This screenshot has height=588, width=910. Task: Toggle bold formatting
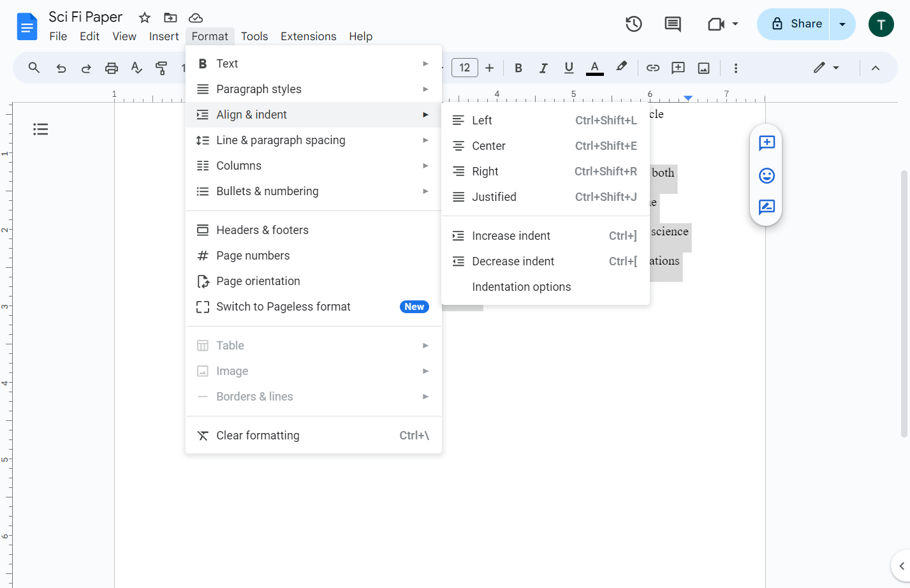(518, 68)
